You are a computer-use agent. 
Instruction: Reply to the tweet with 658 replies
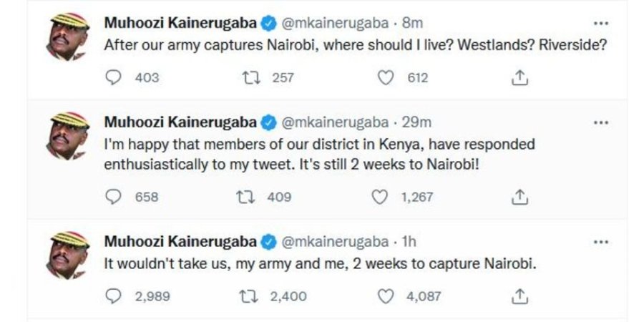pos(114,197)
